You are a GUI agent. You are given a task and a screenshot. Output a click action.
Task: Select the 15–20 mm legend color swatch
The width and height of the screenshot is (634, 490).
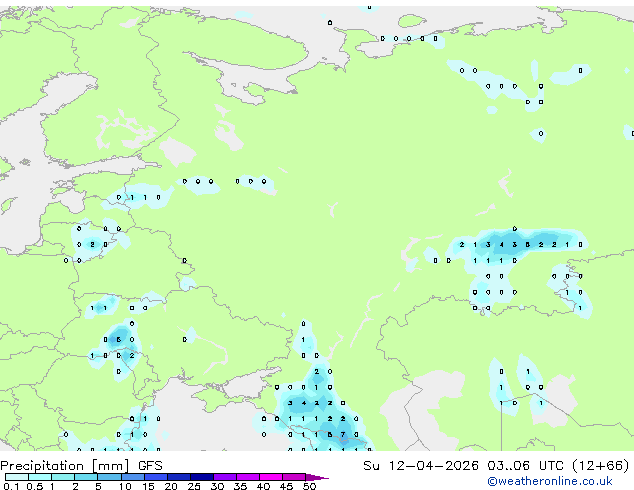[156, 477]
